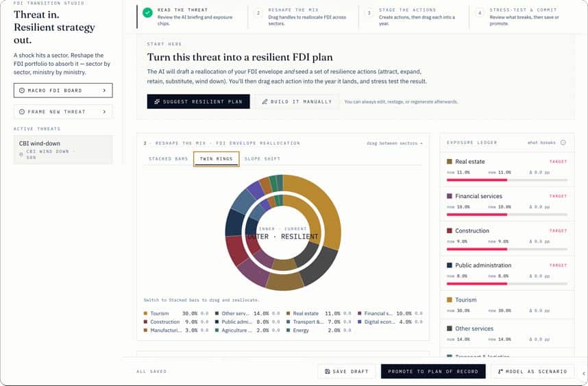Viewport: 588px width, 386px height.
Task: Click Model as Scenario button
Action: (532, 372)
